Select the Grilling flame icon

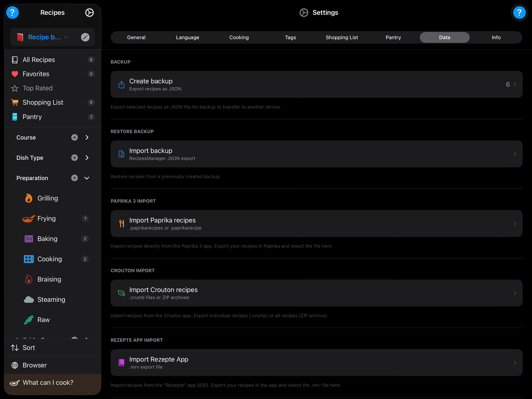(x=29, y=198)
